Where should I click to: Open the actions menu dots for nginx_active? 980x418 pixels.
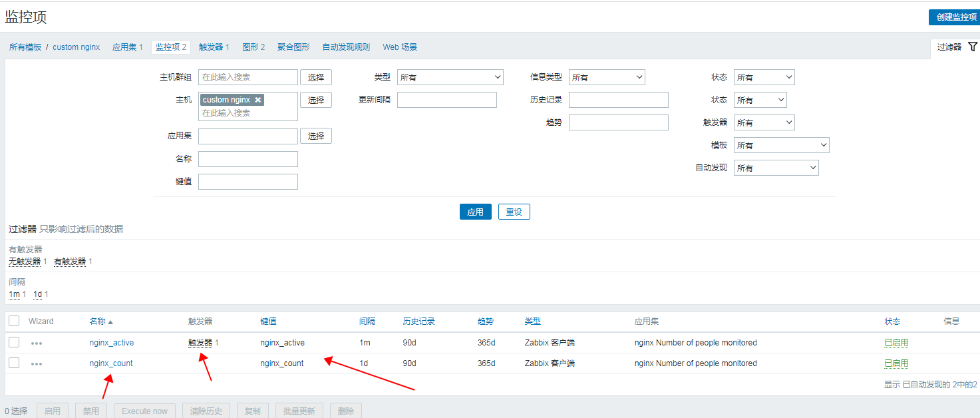pyautogui.click(x=37, y=343)
